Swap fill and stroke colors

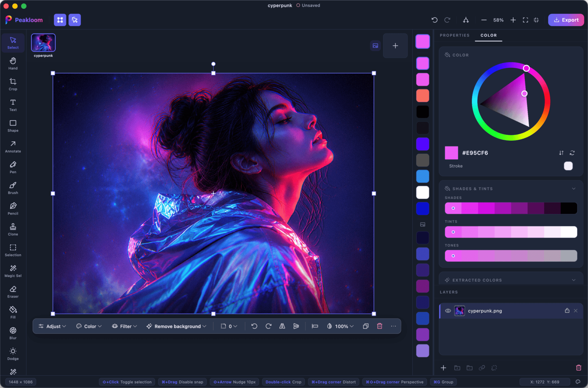point(561,153)
